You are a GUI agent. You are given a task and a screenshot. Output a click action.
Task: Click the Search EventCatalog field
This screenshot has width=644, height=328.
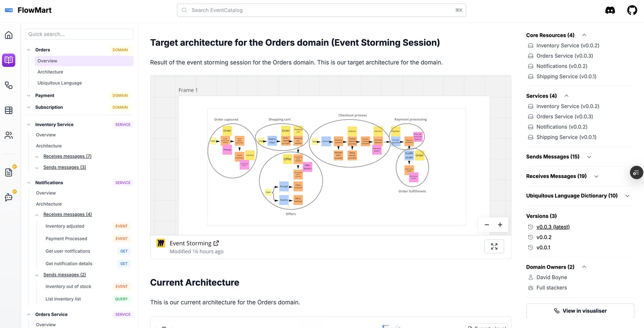tap(321, 10)
